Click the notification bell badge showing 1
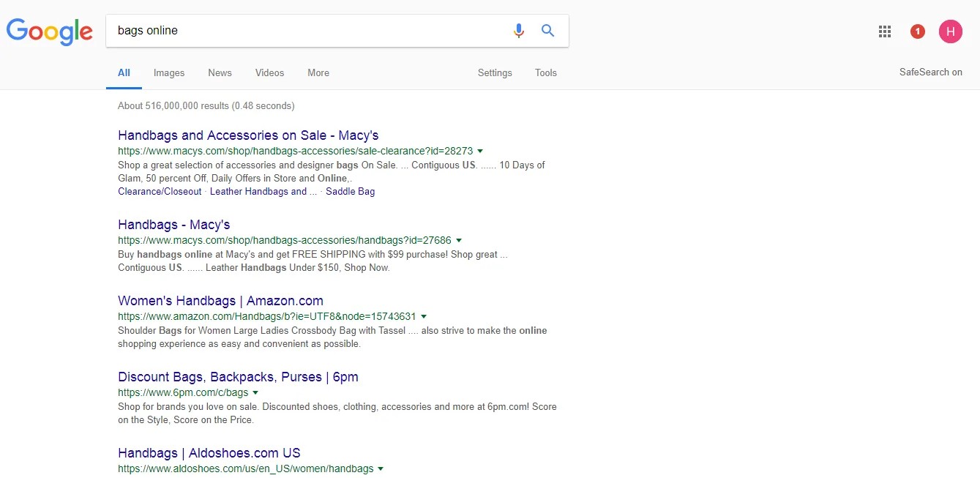Image resolution: width=980 pixels, height=478 pixels. [917, 31]
